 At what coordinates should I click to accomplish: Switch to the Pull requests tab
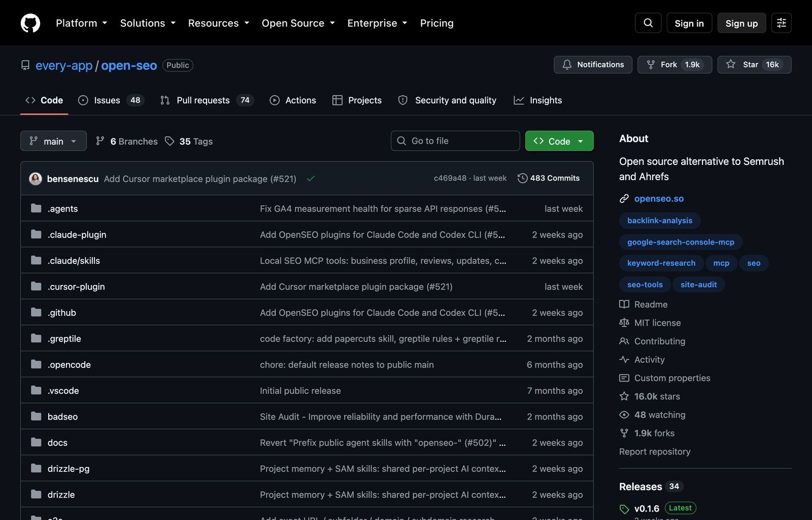tap(207, 100)
